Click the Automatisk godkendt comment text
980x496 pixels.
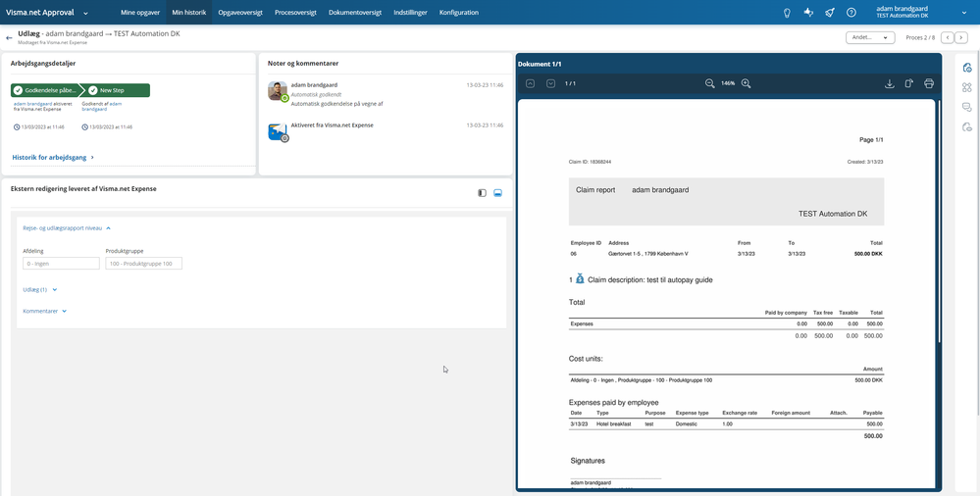[314, 94]
